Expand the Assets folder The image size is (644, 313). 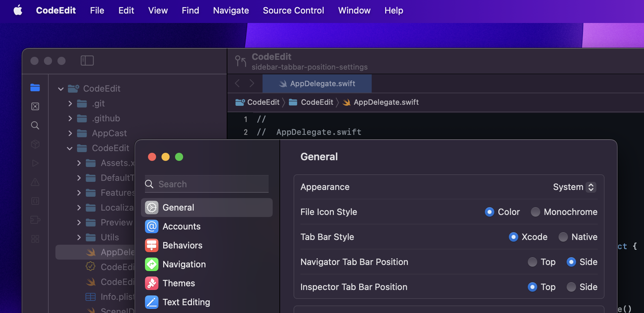pos(79,163)
